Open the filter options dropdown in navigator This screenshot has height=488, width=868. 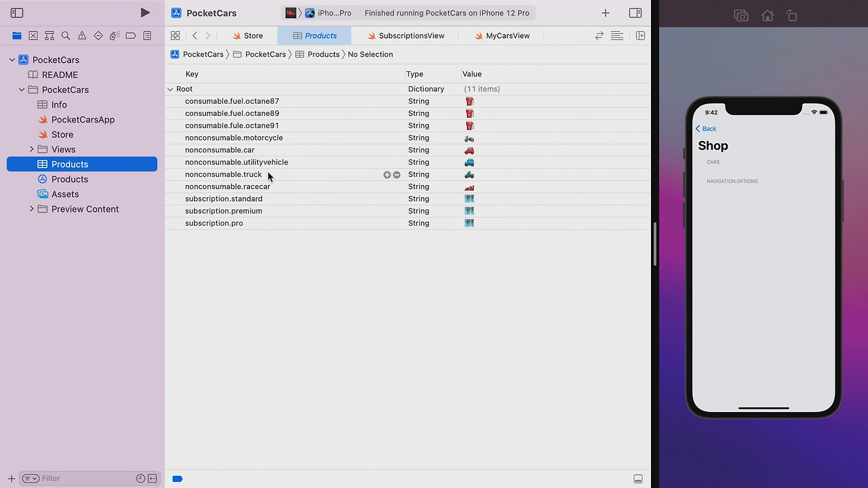point(31,479)
